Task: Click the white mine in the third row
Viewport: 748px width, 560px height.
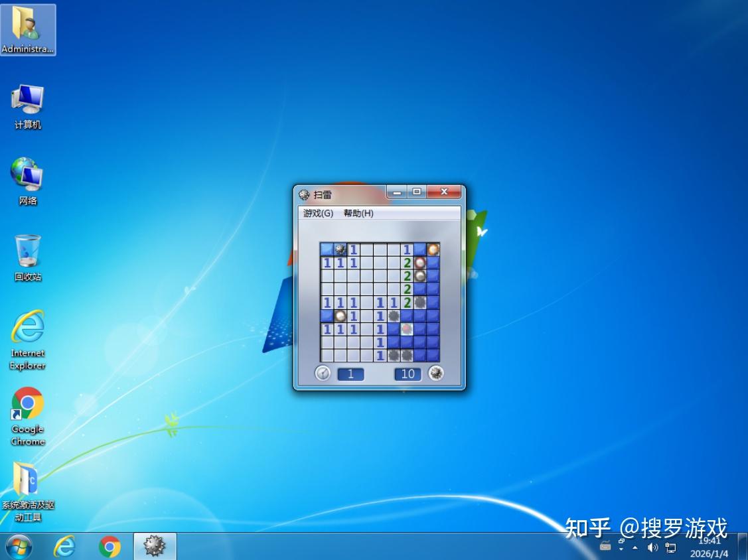Action: click(x=419, y=276)
